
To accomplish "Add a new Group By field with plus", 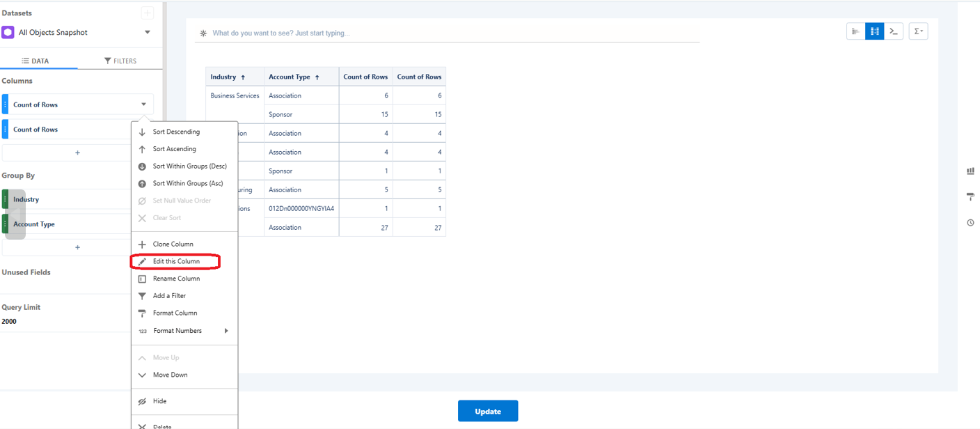I will 77,247.
